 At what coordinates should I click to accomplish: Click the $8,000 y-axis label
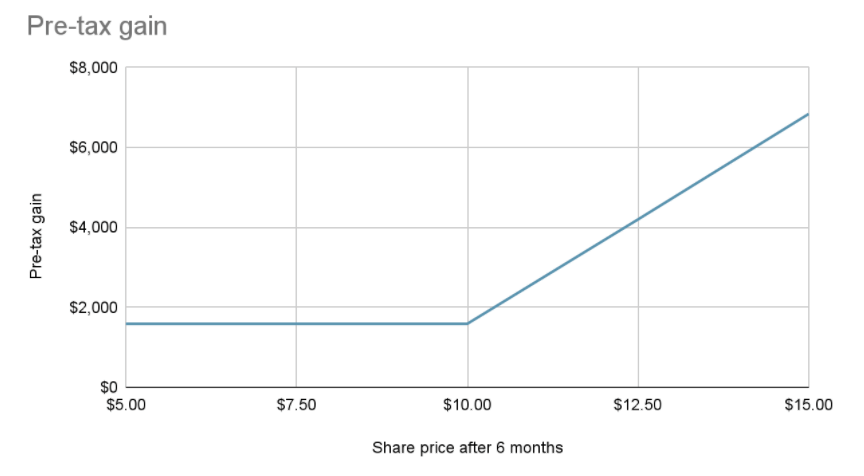click(x=92, y=68)
